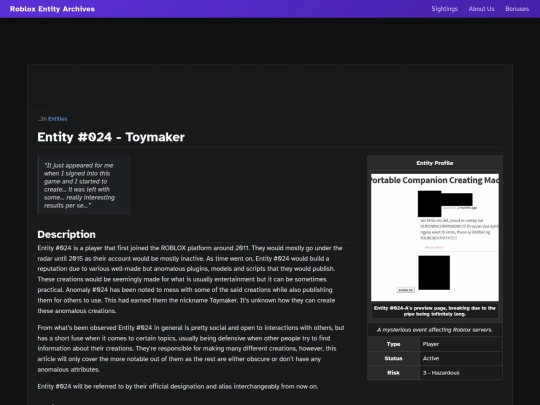The image size is (540, 405).
Task: Open the entity preview page thumbnail image
Action: pos(435,237)
